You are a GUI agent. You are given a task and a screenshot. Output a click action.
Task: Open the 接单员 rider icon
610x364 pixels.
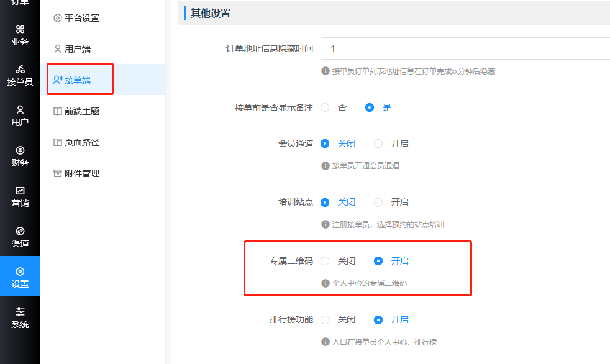20,69
